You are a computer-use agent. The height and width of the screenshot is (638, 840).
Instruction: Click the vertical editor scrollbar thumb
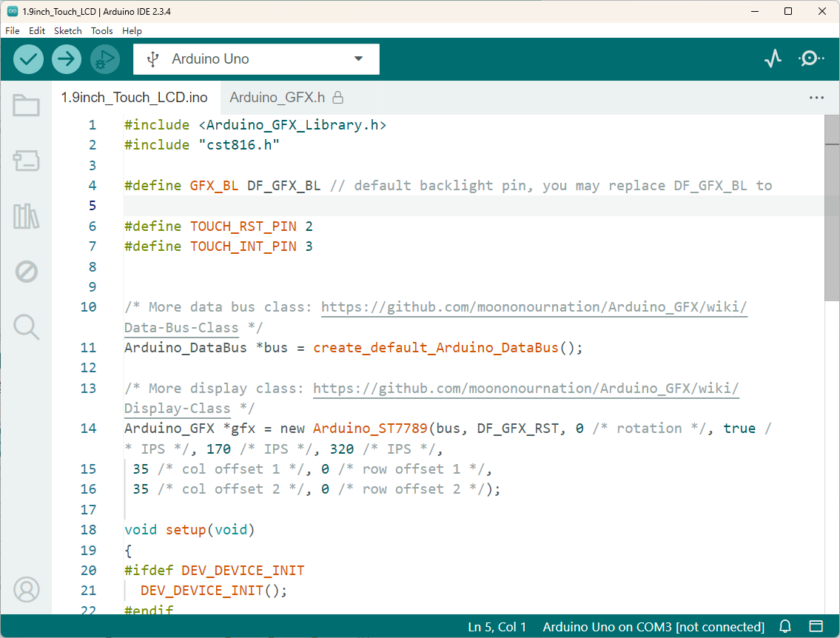point(831,208)
